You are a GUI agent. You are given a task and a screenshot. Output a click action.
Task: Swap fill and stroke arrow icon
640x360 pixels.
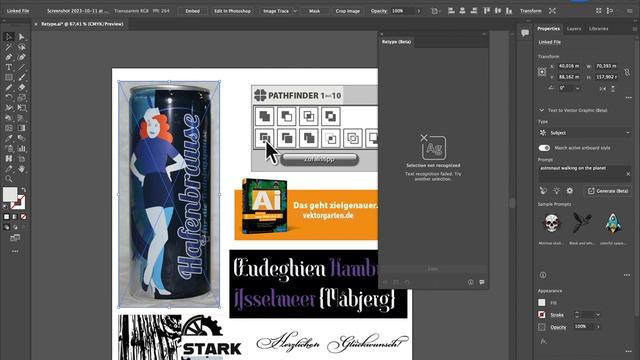pos(24,190)
